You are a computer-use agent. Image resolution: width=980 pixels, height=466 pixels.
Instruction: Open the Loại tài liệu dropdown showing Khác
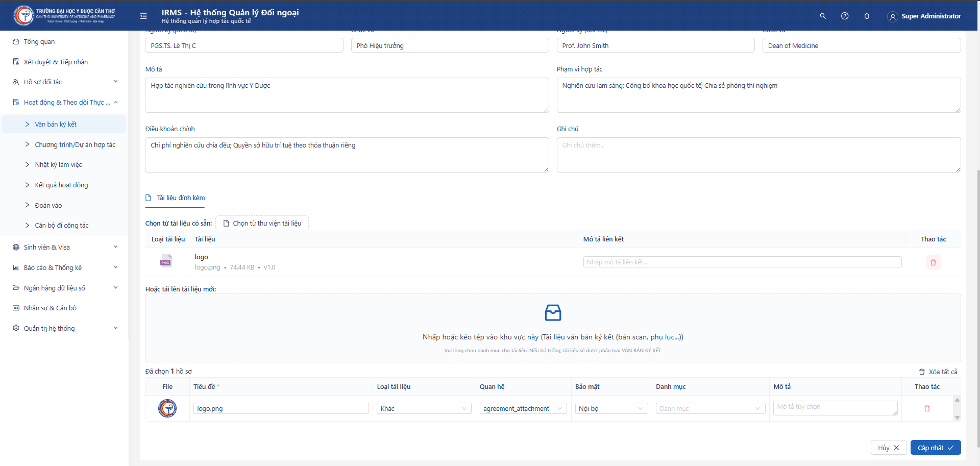pos(424,408)
